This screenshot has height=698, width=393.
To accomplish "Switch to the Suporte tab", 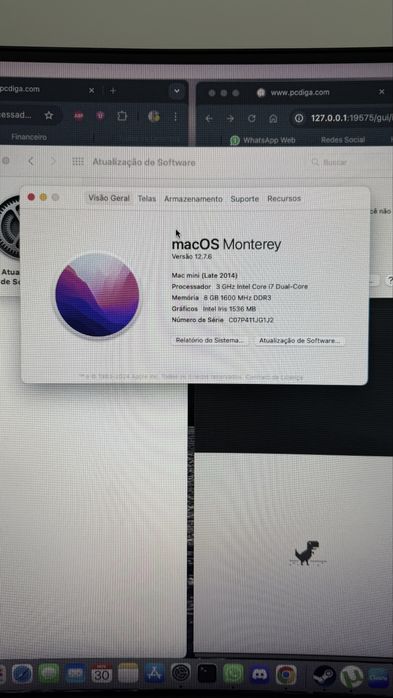I will pyautogui.click(x=244, y=199).
